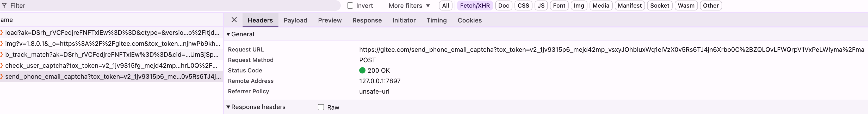The height and width of the screenshot is (114, 868).
Task: Open the Cookies tab
Action: pos(469,20)
